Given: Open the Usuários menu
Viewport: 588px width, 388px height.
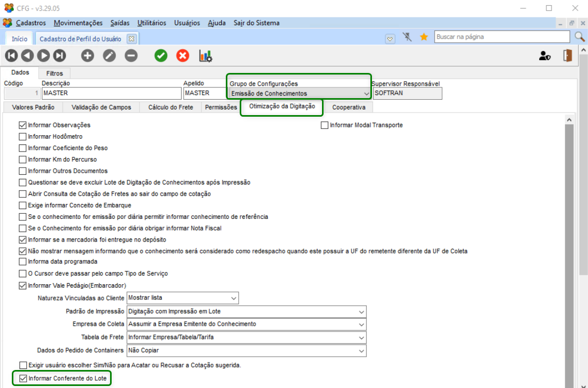Looking at the screenshot, I should tap(187, 23).
